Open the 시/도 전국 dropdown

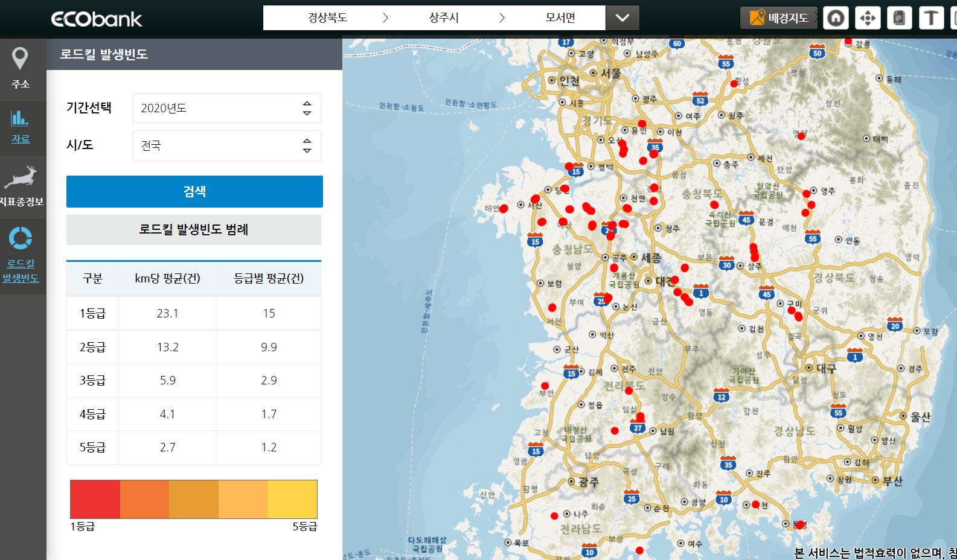coord(226,145)
